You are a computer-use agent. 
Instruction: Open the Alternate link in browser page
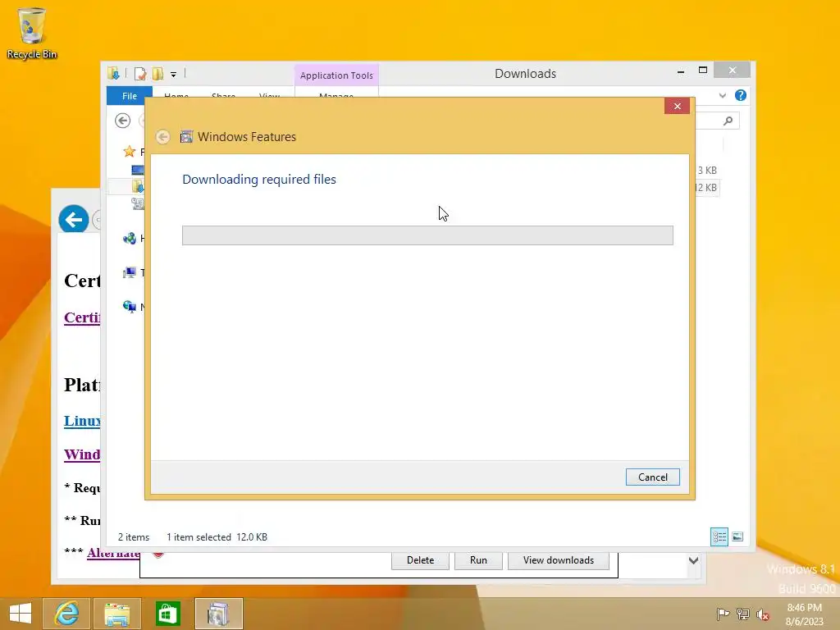pyautogui.click(x=113, y=552)
